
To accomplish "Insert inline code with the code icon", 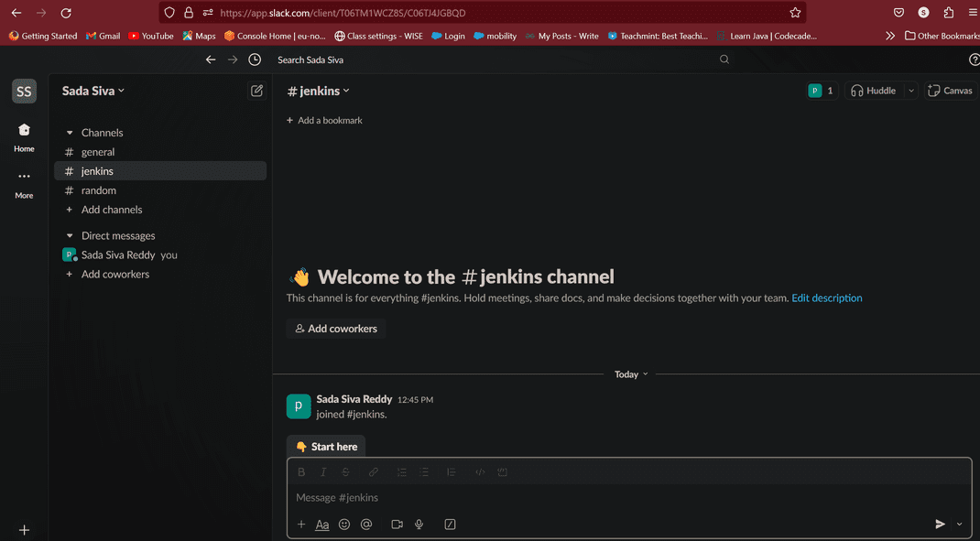I will tap(480, 472).
